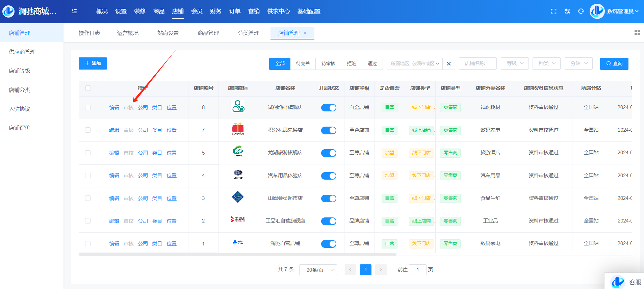Check the checkbox for 龙湖旅游旗舰店 row
644x289 pixels.
point(88,153)
